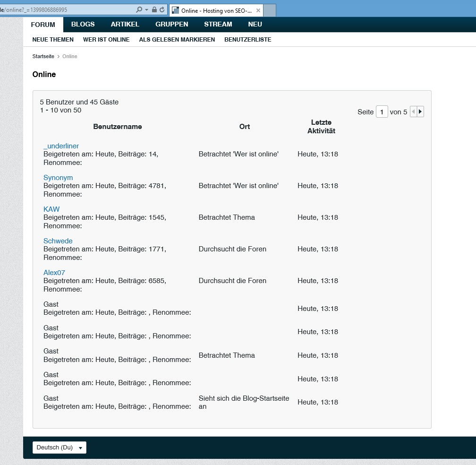Click the refresh page icon
This screenshot has width=476, height=465.
162,10
